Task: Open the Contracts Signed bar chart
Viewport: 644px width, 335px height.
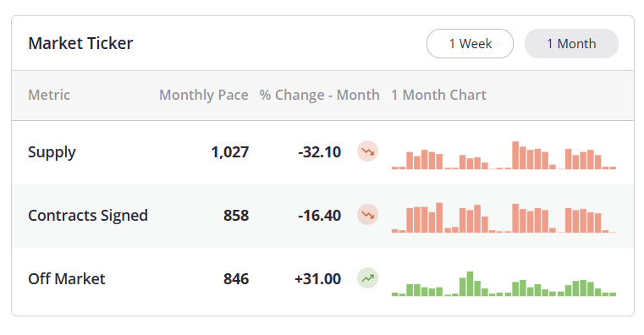Action: coord(504,217)
